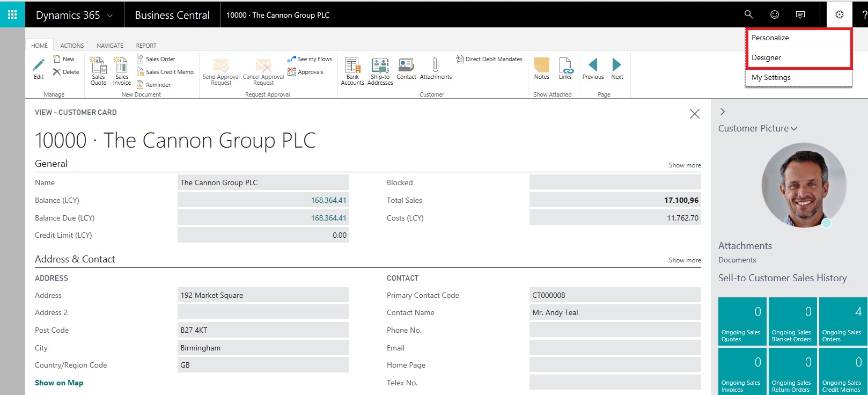Screen dimensions: 868x395
Task: Click the Edit pencil icon
Action: pyautogui.click(x=39, y=65)
